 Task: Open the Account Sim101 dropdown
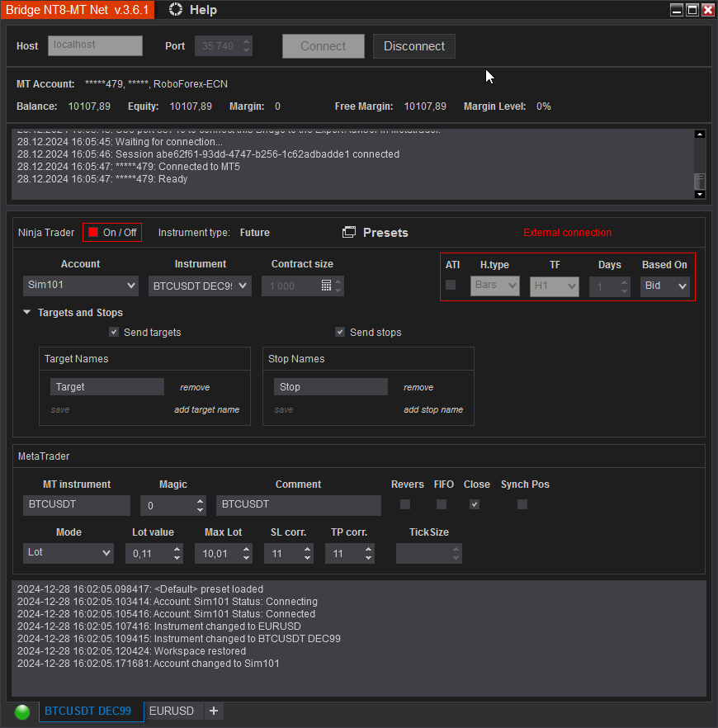pyautogui.click(x=81, y=286)
